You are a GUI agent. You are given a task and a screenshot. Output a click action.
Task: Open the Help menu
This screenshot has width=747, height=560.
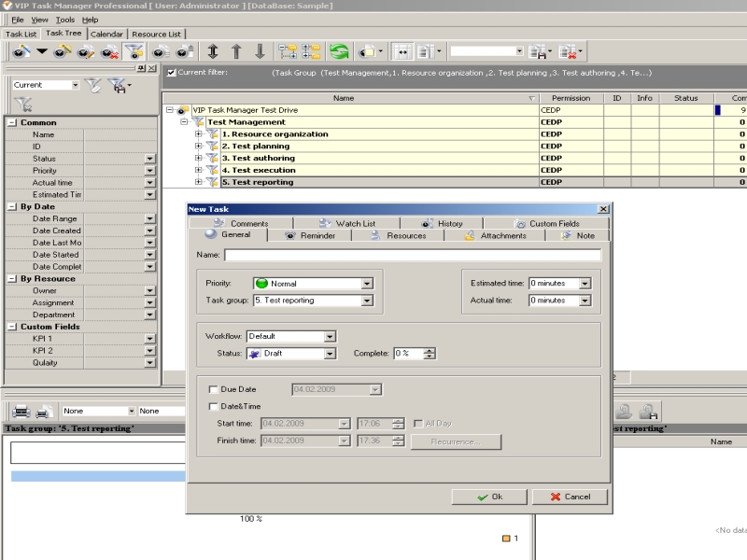pos(90,20)
